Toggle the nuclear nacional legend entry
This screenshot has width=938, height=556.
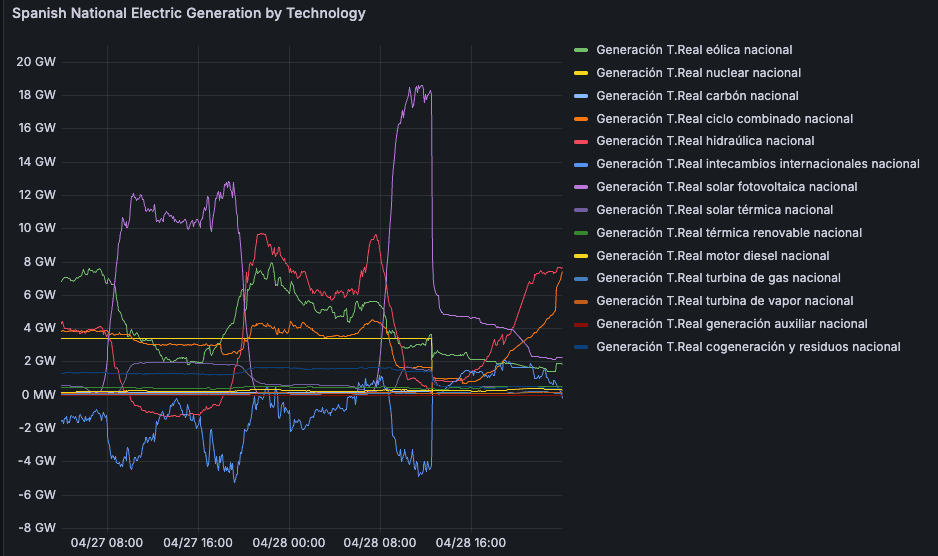click(x=698, y=72)
